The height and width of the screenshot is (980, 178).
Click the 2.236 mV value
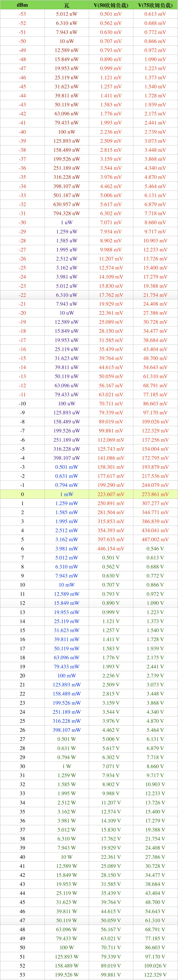(111, 132)
